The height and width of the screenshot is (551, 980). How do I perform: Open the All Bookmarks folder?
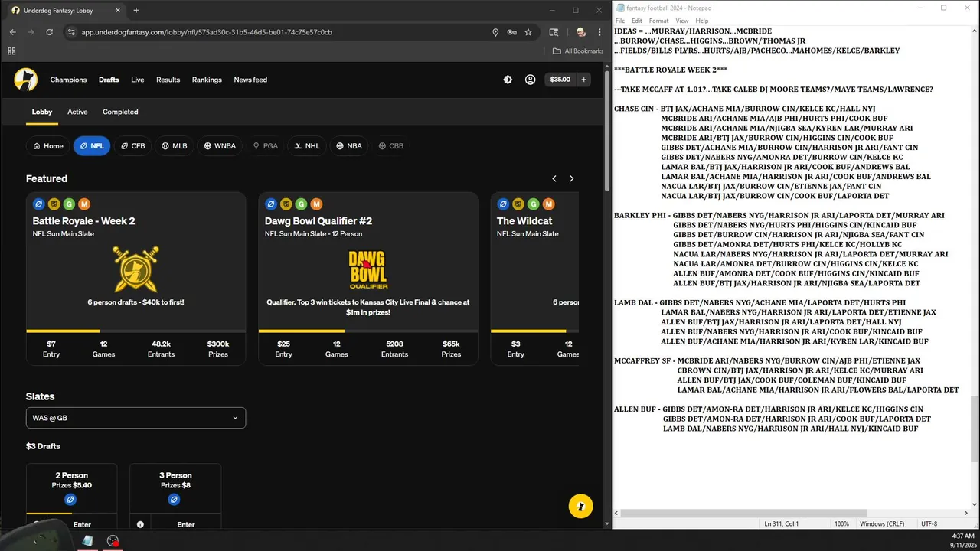[x=578, y=51]
